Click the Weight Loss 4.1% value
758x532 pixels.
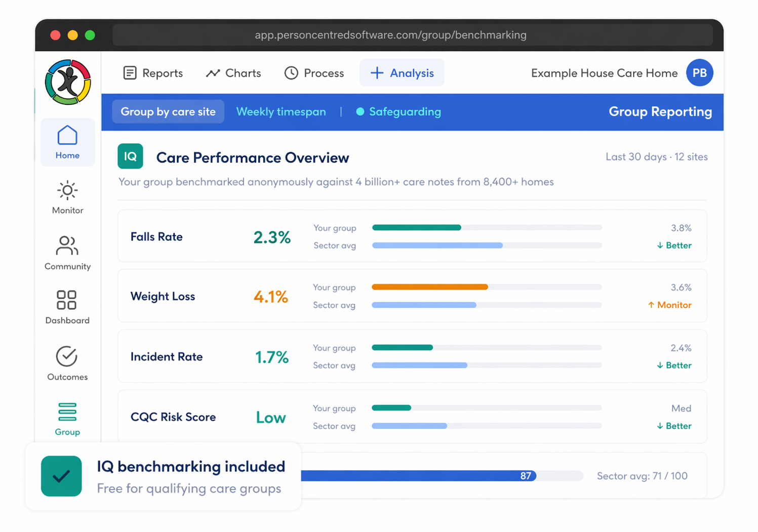(271, 297)
